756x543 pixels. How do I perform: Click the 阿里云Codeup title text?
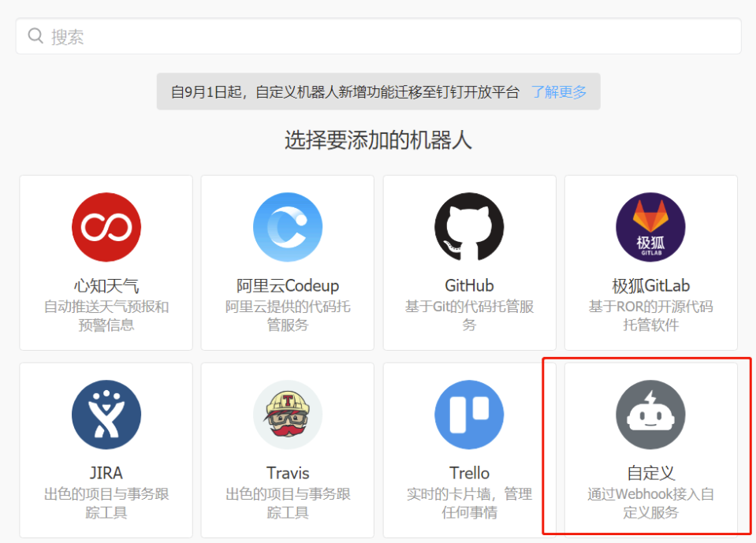click(x=288, y=286)
